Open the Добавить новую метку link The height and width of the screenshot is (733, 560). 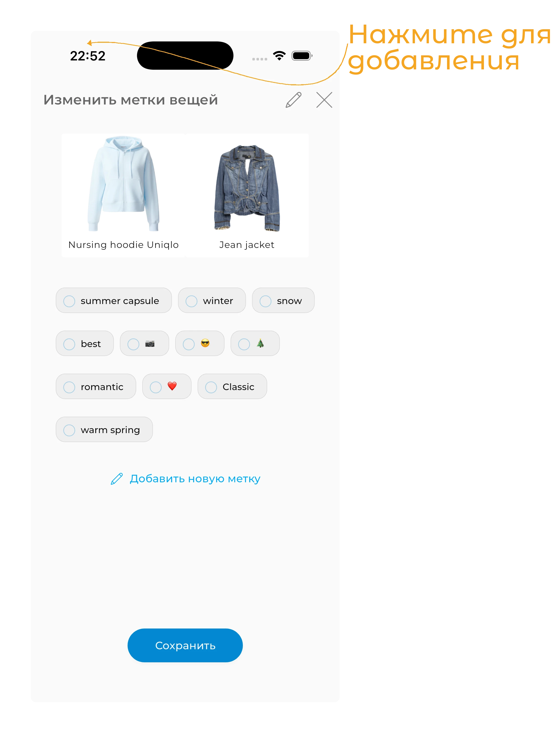pyautogui.click(x=195, y=479)
